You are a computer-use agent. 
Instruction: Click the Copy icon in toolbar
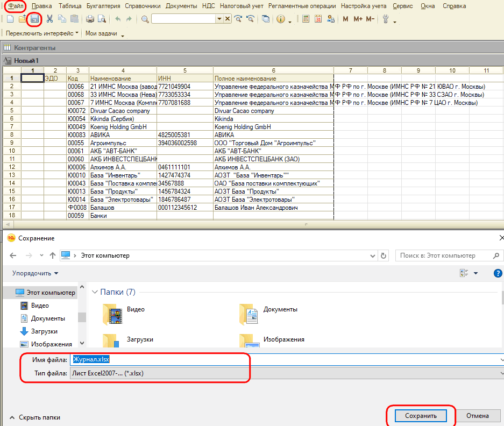(x=62, y=19)
